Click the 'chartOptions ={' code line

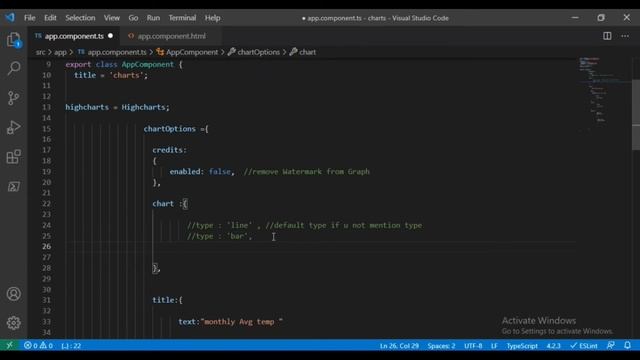(x=176, y=129)
